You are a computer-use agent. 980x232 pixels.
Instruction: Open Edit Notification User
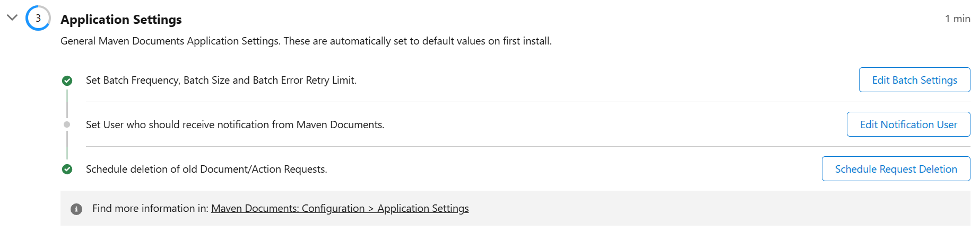[x=908, y=124]
